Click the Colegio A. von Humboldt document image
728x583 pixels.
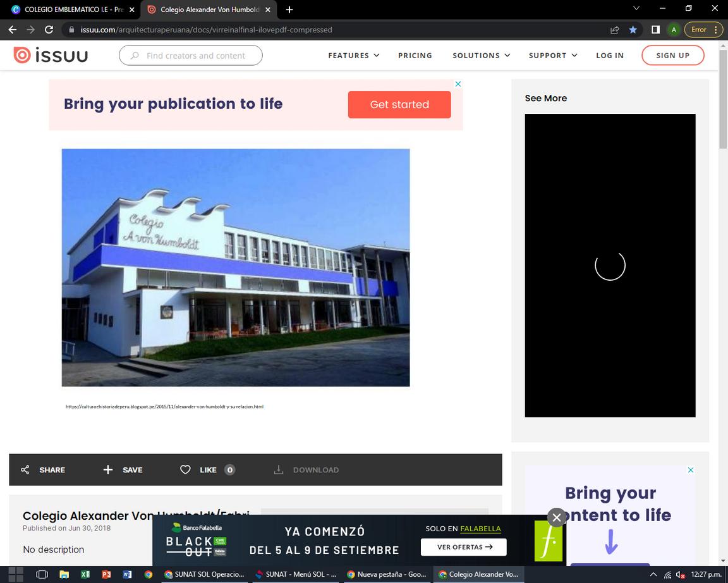(x=236, y=267)
